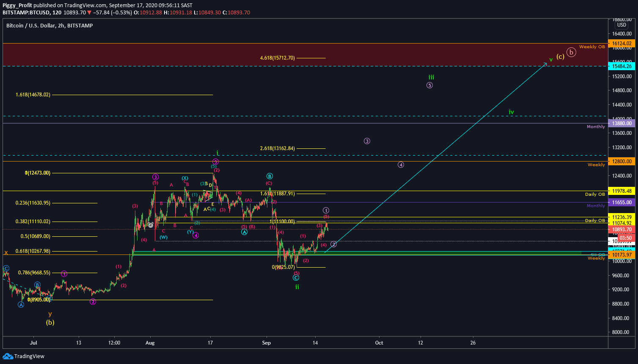The height and width of the screenshot is (364, 638).
Task: Click the 0.5(10689.00) Fibonacci label
Action: coord(36,236)
